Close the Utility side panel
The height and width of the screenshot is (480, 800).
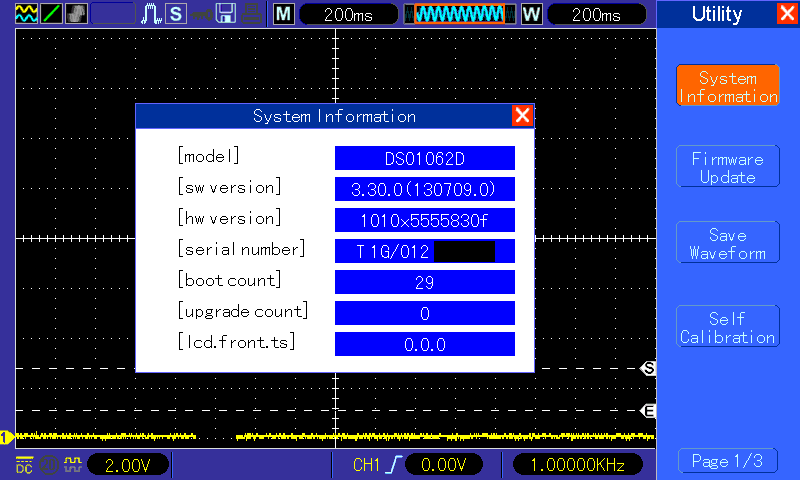(787, 13)
